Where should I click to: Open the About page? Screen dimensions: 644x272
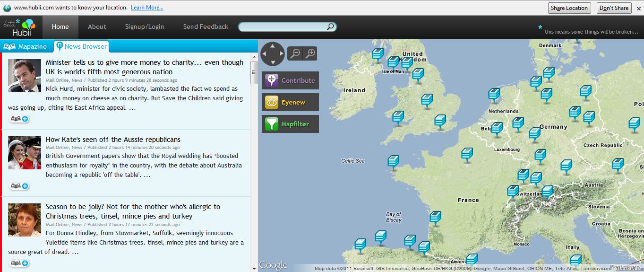point(97,27)
